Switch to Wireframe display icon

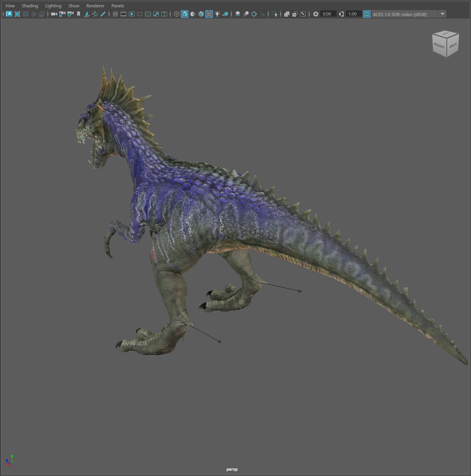[x=177, y=14]
